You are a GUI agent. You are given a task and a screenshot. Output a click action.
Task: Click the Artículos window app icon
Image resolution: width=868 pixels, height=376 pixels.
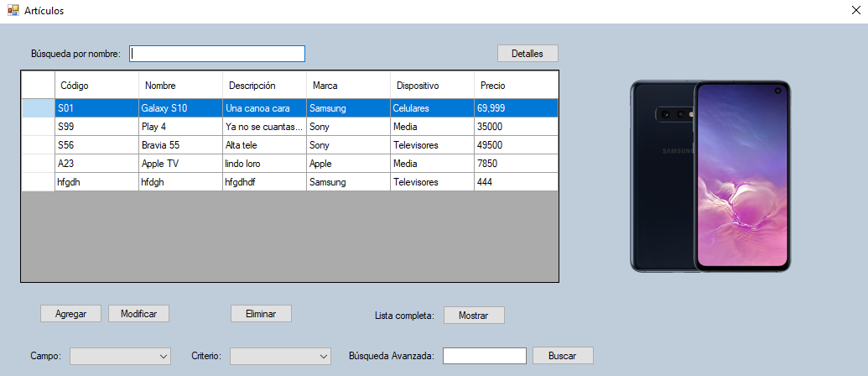[13, 11]
